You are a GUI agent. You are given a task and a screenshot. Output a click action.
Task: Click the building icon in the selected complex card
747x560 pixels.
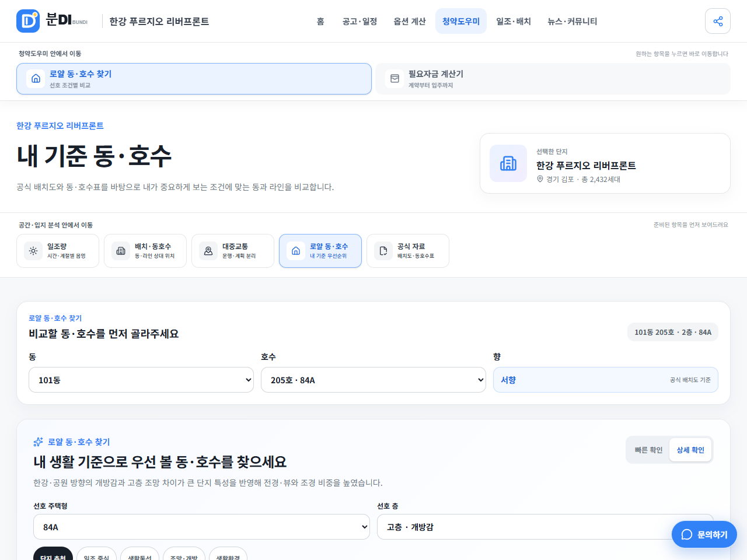(508, 163)
